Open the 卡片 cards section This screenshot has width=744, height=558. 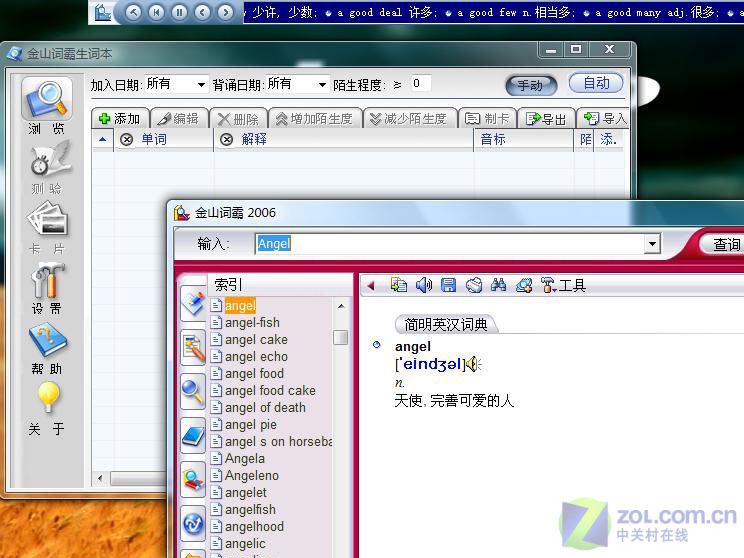point(46,228)
